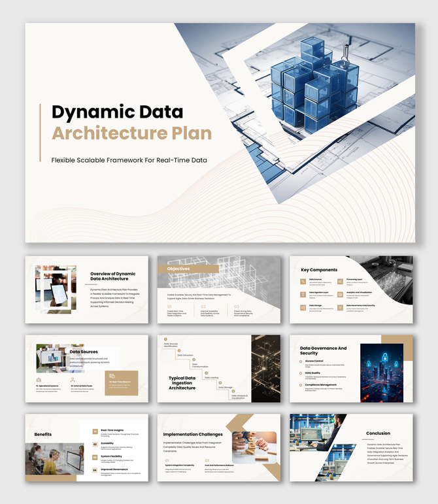Open the Key Components slide thumbnail
This screenshot has width=438, height=504.
click(x=351, y=290)
